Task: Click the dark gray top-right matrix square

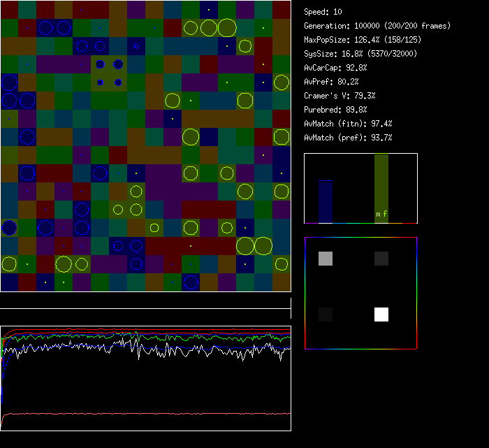Action: (381, 259)
